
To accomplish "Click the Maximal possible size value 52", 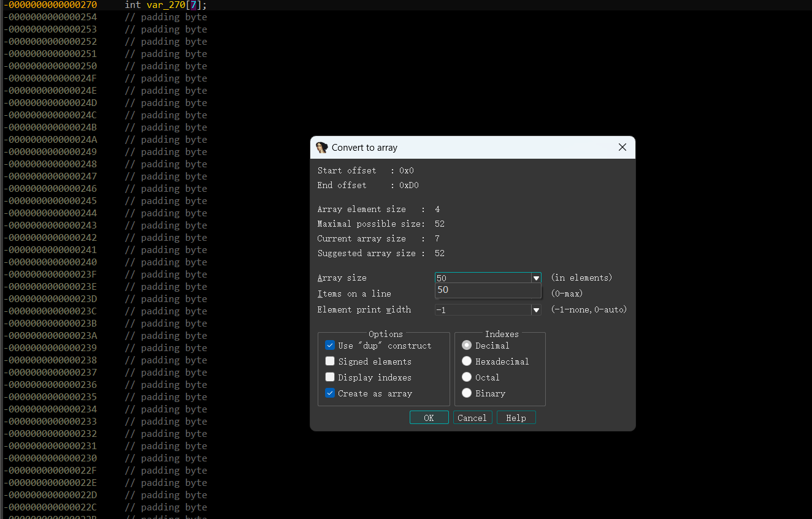I will [440, 224].
